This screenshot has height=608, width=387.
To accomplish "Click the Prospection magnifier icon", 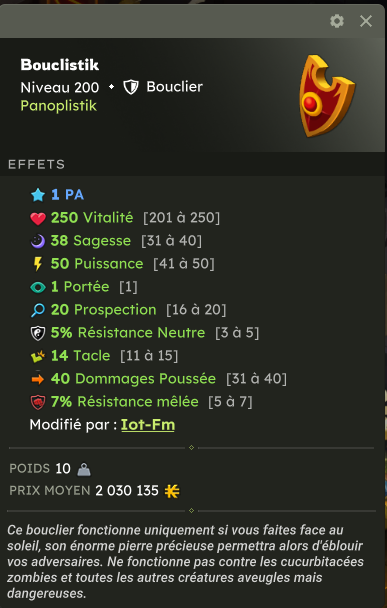I will point(38,310).
